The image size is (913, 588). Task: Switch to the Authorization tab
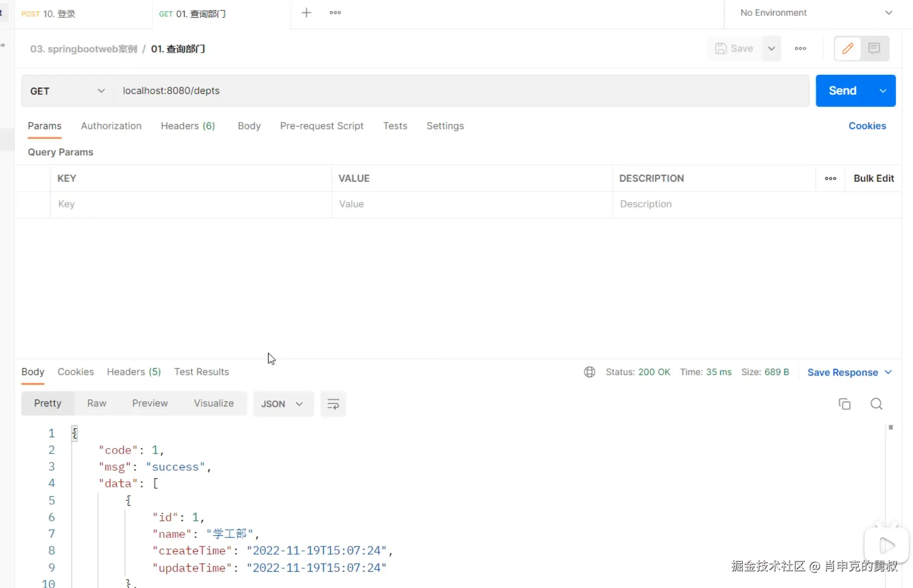point(111,126)
